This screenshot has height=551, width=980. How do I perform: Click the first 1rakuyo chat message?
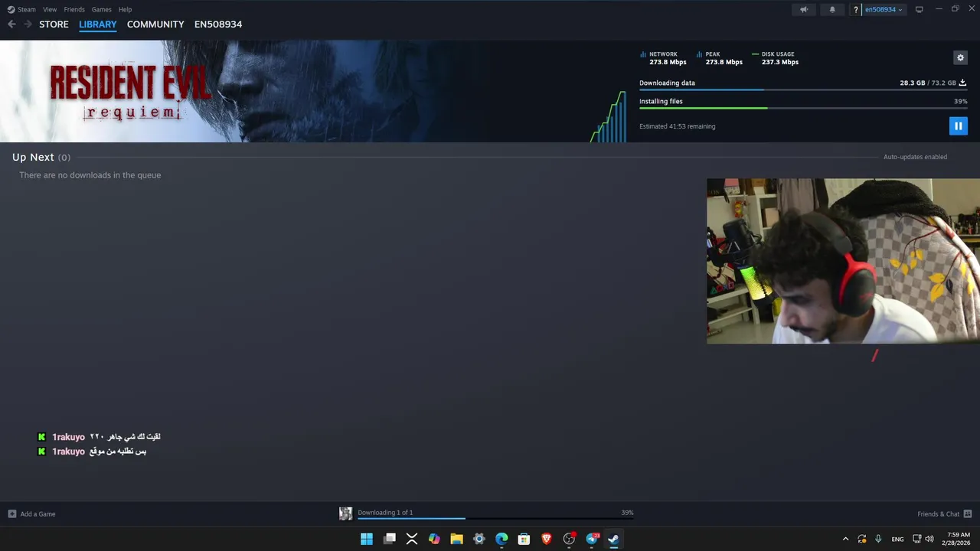(99, 437)
